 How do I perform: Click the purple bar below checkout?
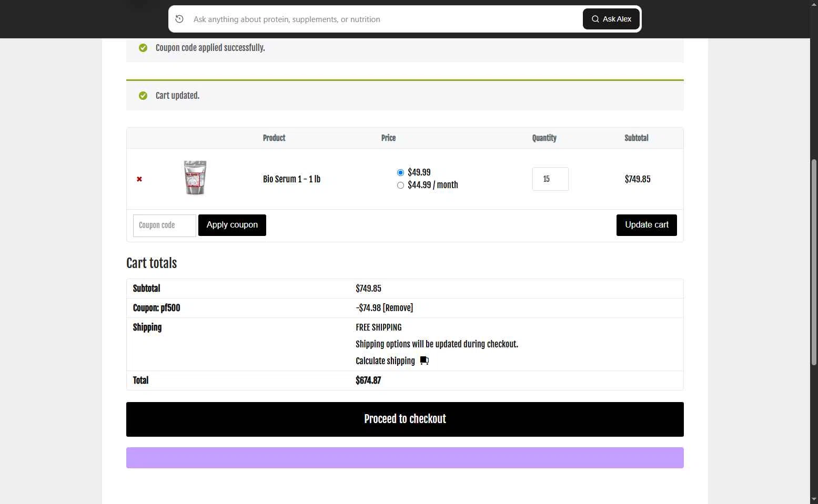[405, 458]
